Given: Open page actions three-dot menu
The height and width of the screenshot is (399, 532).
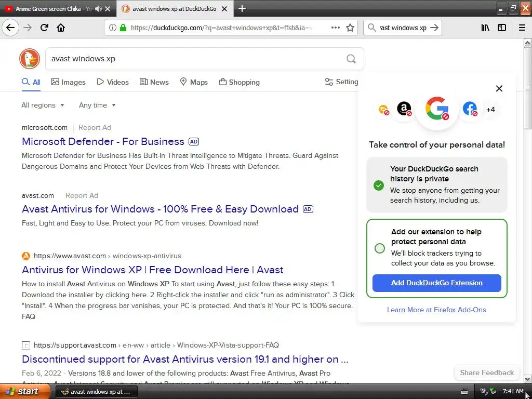Looking at the screenshot, I should pos(336,28).
